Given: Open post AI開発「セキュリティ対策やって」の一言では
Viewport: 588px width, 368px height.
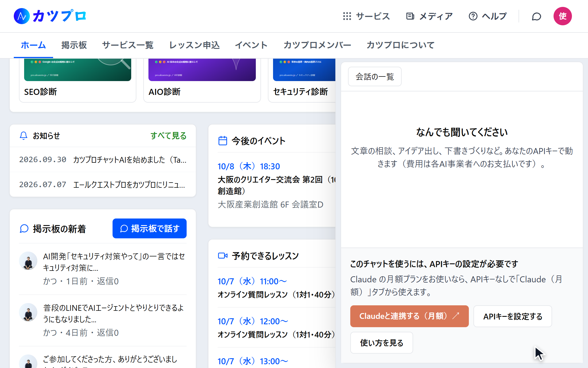Looking at the screenshot, I should point(114,262).
